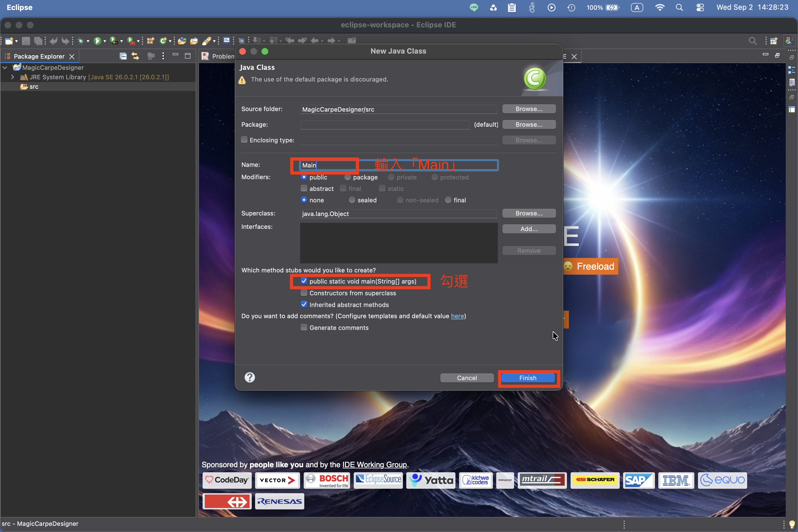Click the green Run button icon
The image size is (798, 532).
tap(97, 41)
